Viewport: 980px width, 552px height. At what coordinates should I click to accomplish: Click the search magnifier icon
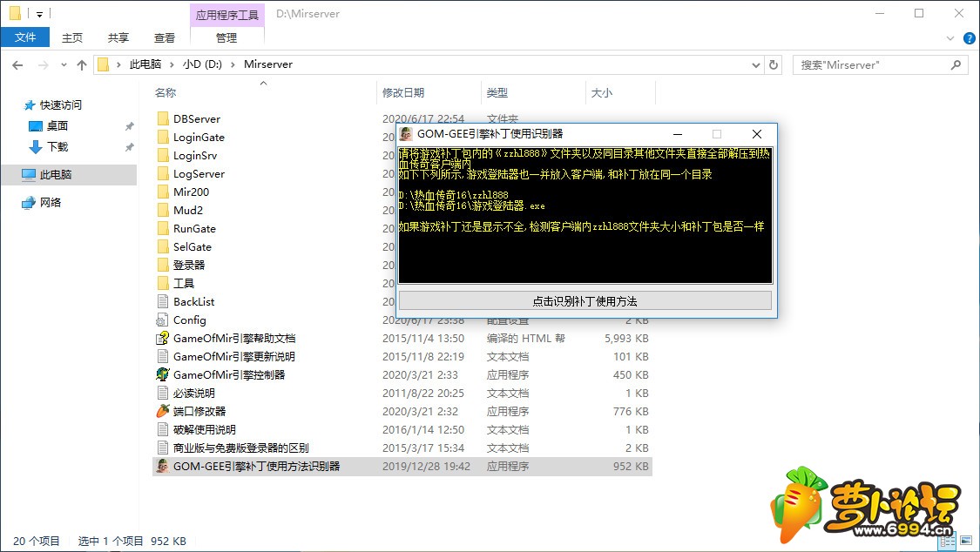[x=956, y=65]
